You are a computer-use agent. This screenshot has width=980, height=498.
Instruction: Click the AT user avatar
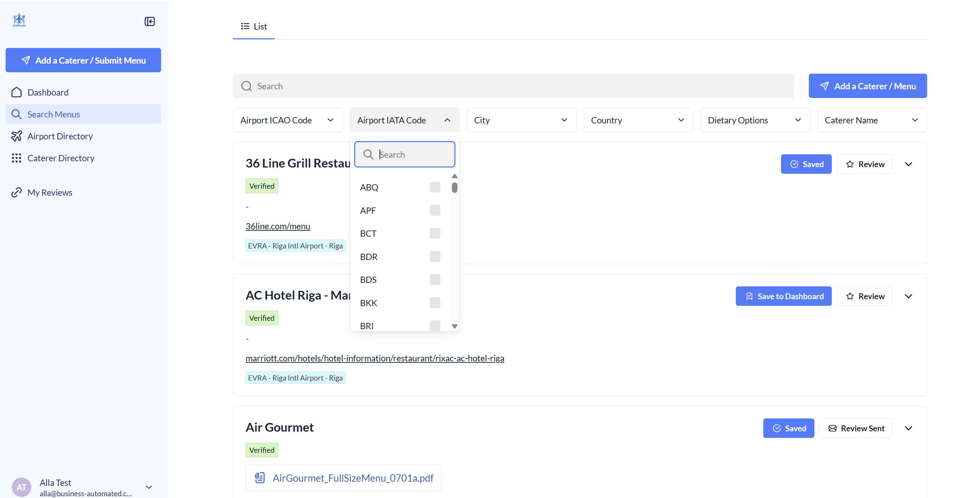pos(21,487)
